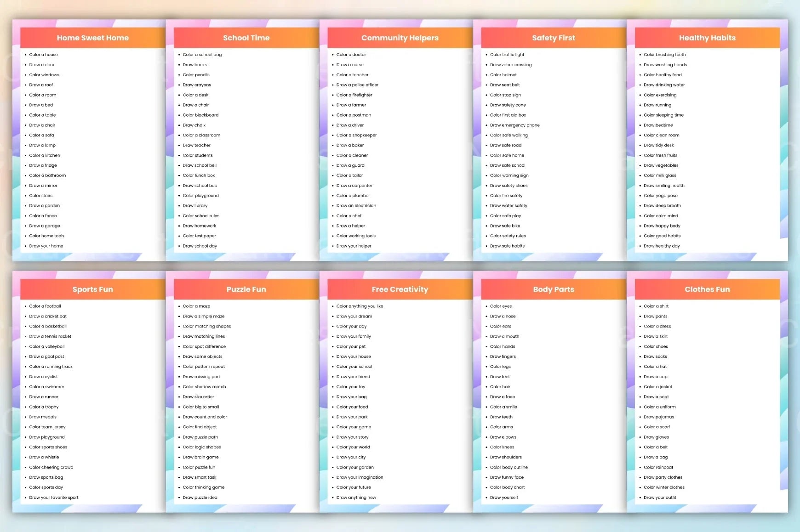
Task: Click the 'Draw your outfit' list item
Action: point(660,498)
